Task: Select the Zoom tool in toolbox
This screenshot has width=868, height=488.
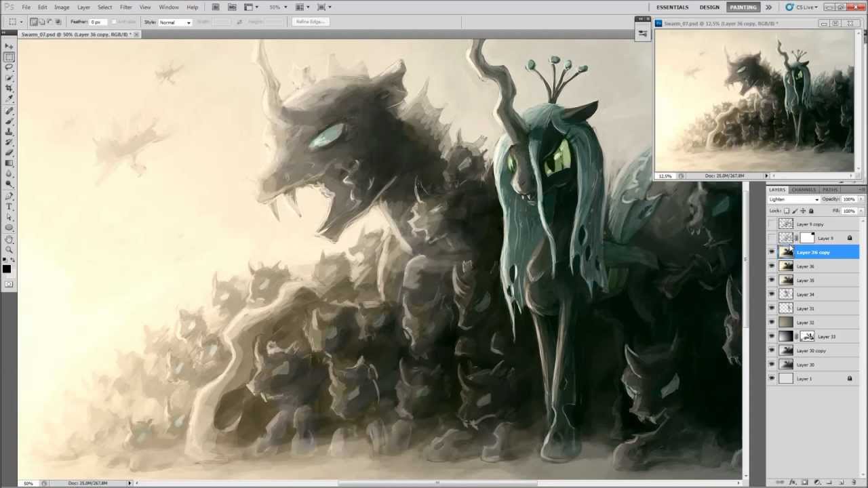Action: point(9,249)
